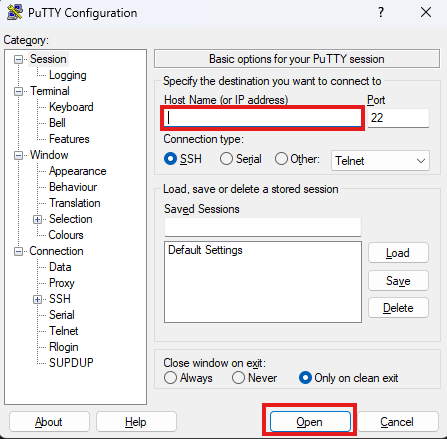Screen dimensions: 447x439
Task: Select the Serial connection type radio button
Action: coord(226,159)
